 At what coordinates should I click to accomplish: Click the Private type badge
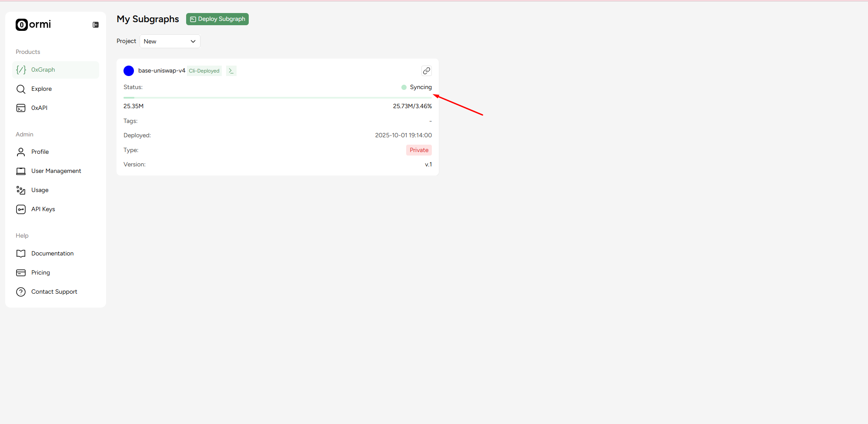pos(419,150)
